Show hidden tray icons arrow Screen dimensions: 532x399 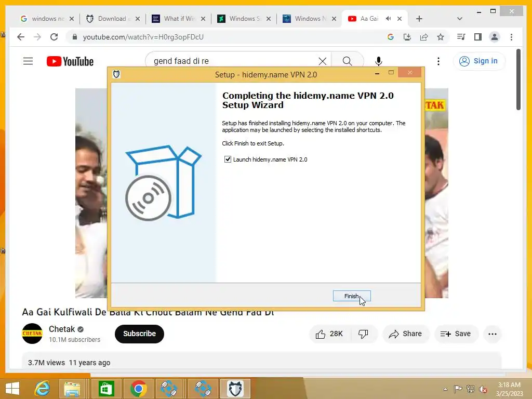445,389
